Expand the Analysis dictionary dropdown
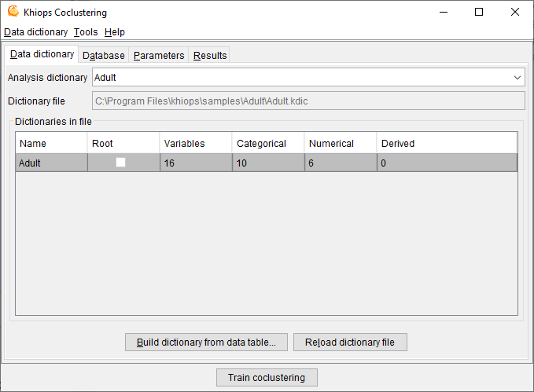The width and height of the screenshot is (534, 392). point(517,78)
